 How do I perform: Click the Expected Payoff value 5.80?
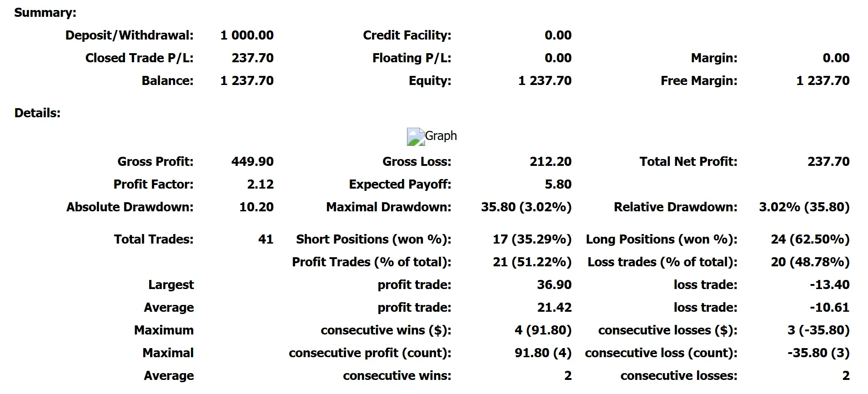coord(558,185)
